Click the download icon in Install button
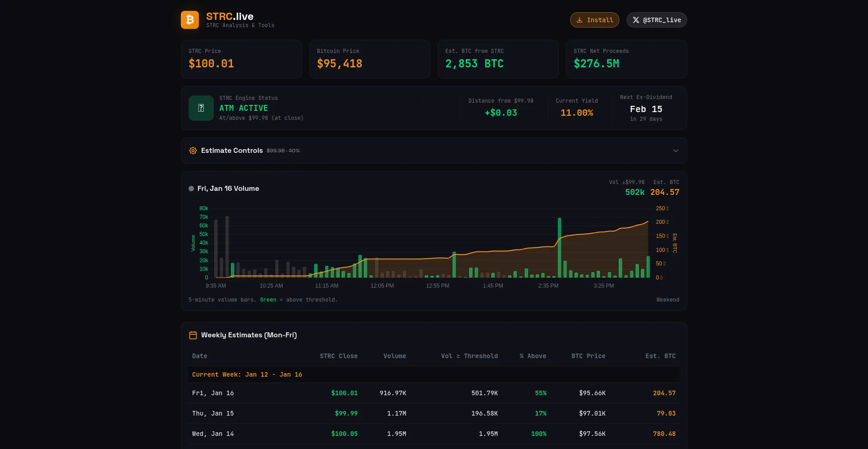 click(579, 20)
